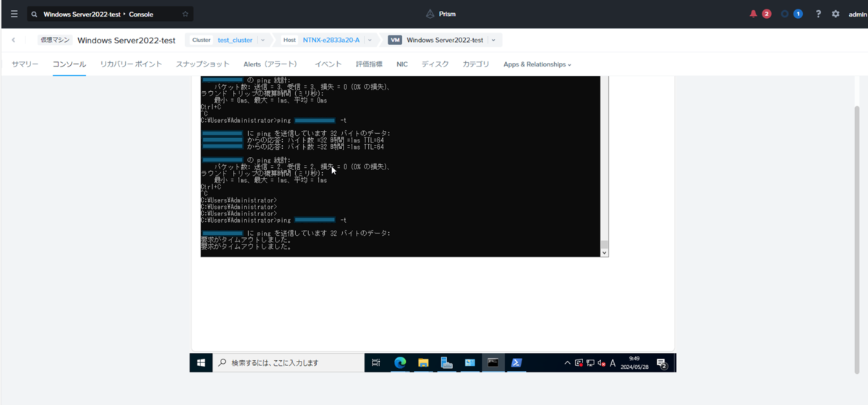Click the console window scroll-down arrow
The height and width of the screenshot is (405, 868).
[605, 252]
